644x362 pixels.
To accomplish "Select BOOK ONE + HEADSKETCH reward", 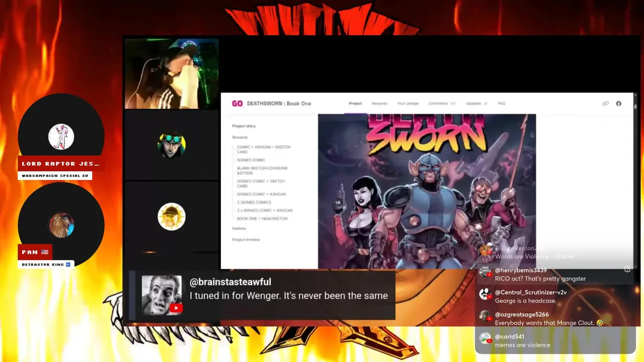I will (262, 219).
